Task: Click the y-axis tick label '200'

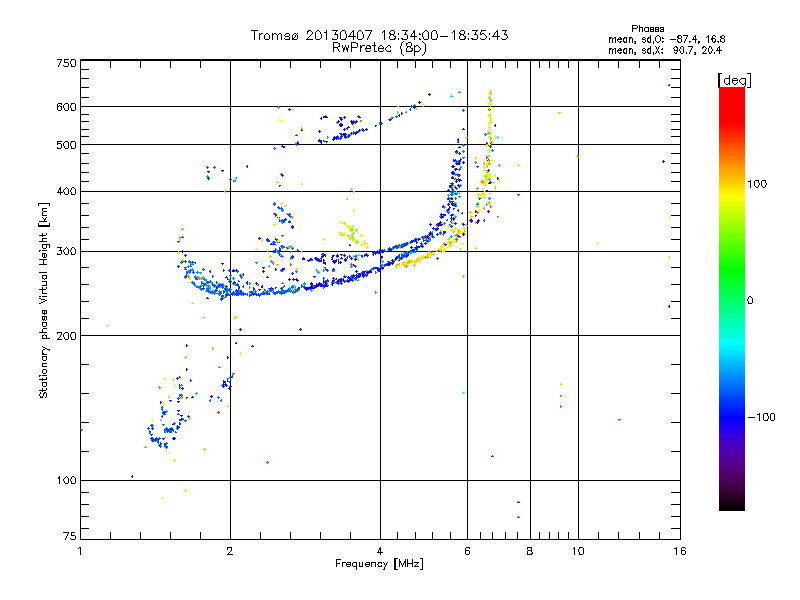Action: (66, 336)
